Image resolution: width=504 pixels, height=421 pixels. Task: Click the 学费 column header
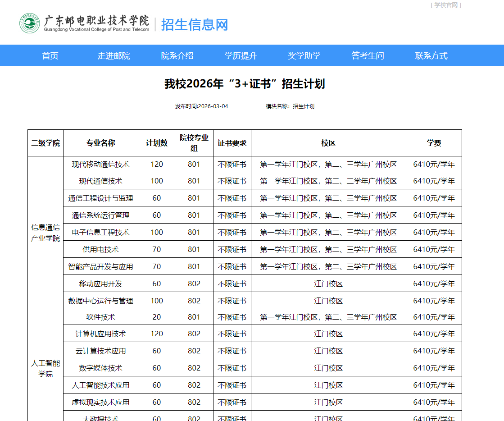click(434, 142)
